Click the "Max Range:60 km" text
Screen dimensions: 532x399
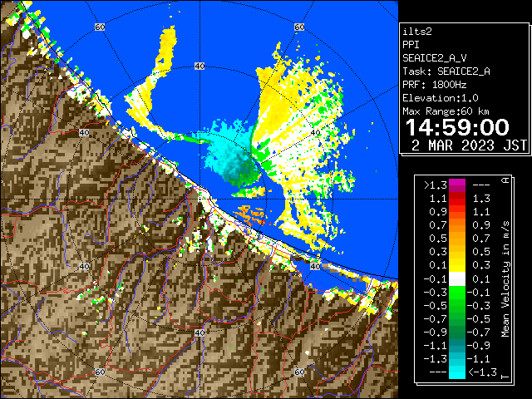pos(446,111)
